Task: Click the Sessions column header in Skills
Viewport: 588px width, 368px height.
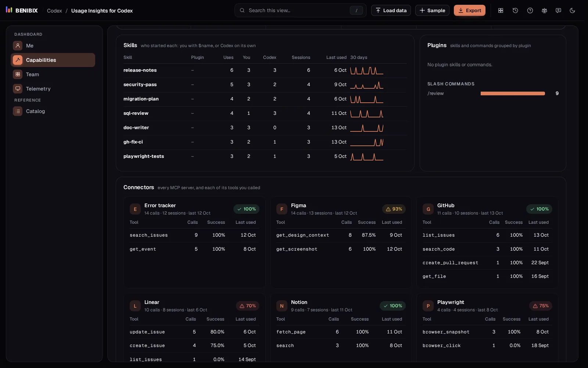Action: tap(301, 57)
